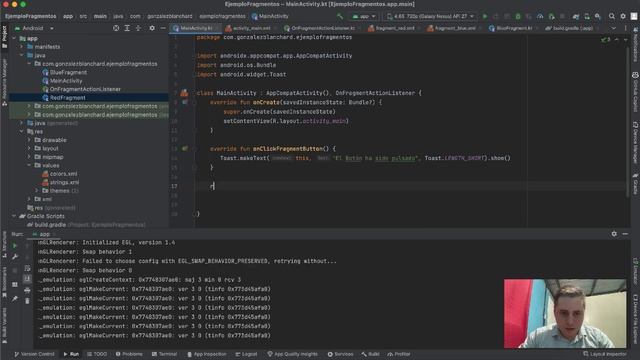Open Project panel options gear
Screen dimensions: 640x360
click(x=152, y=28)
